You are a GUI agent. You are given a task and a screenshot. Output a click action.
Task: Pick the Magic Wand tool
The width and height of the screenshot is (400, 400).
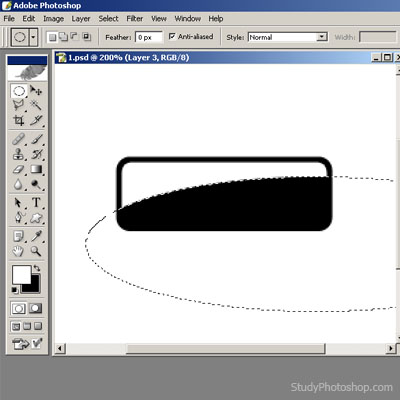tap(36, 105)
